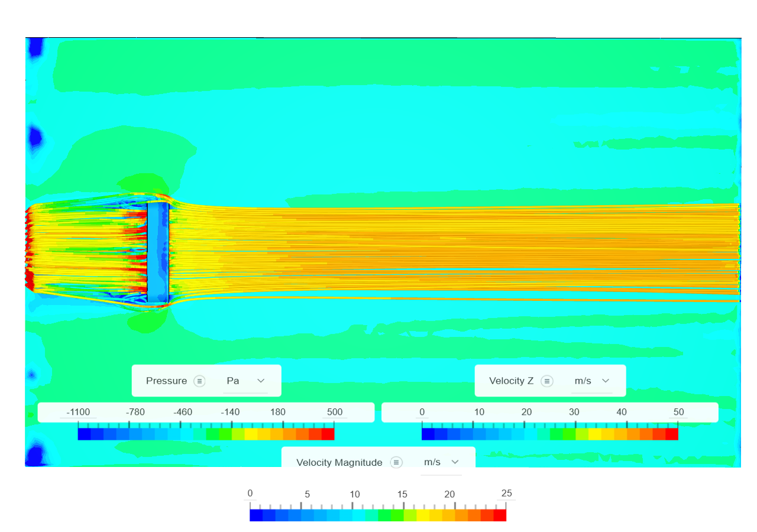
Task: Open the Velocity Magnitude legend options icon
Action: (396, 462)
